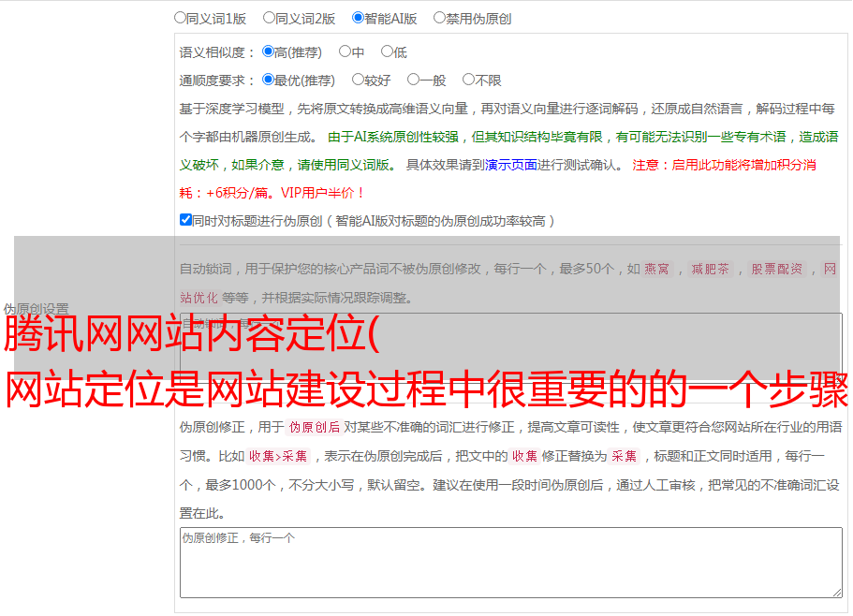Viewport: 853px width, 616px height.
Task: Click the red 注意：启用此功能将增加积分消耗 notice
Action: point(498,179)
